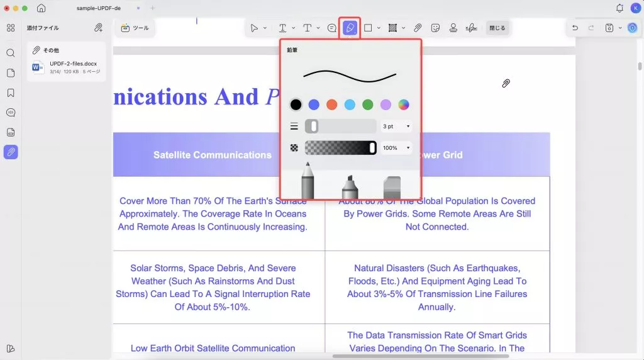The image size is (644, 360).
Task: Click the 閉じる button
Action: pyautogui.click(x=497, y=28)
